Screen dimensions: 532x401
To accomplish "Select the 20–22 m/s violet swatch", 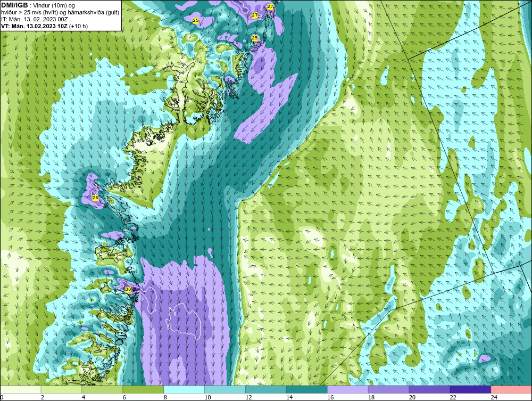I will [x=429, y=389].
